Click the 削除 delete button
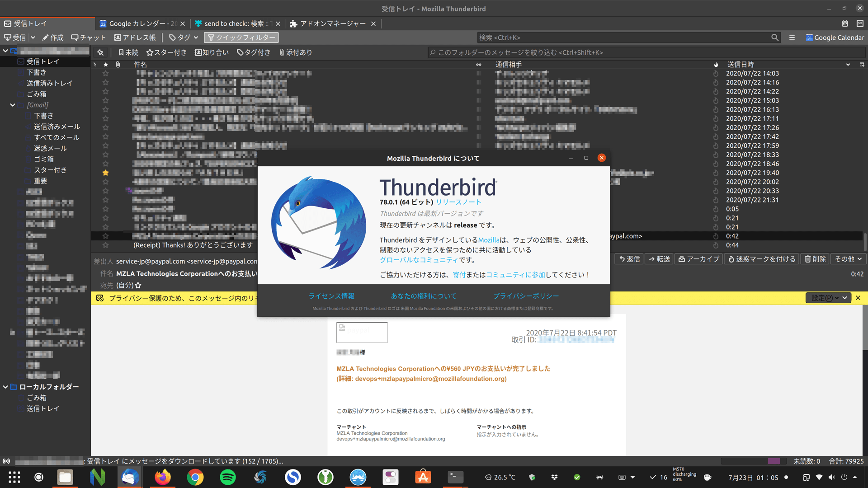868x488 pixels. [815, 259]
